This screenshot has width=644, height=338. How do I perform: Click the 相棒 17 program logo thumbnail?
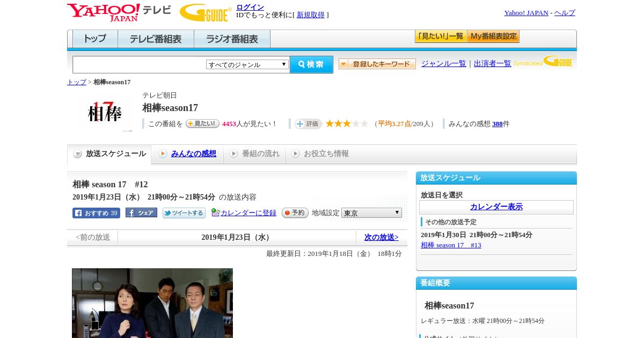tap(105, 112)
